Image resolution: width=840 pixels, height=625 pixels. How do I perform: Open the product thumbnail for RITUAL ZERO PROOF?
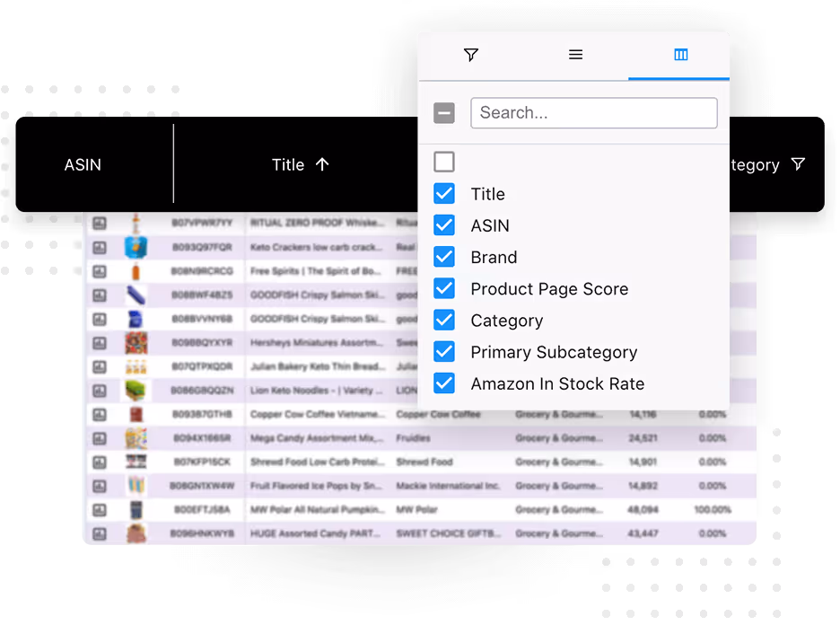136,223
